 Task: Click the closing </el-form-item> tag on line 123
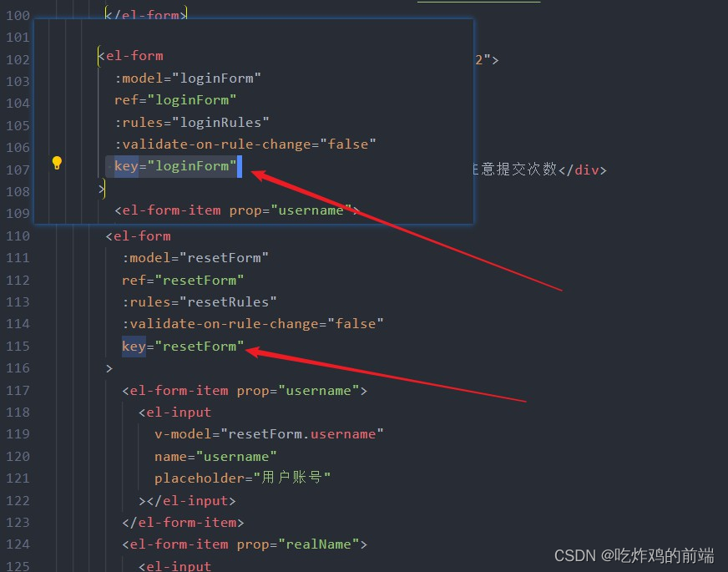click(x=183, y=523)
